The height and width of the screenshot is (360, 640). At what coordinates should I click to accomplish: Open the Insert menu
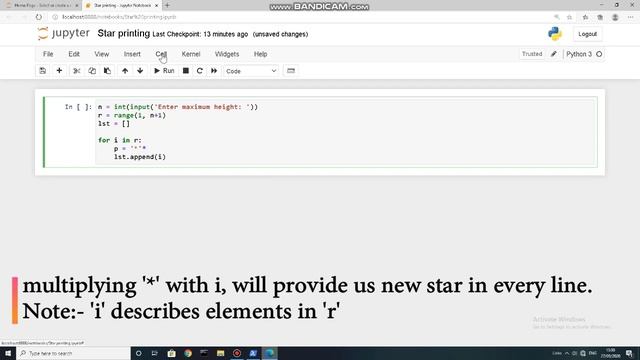[132, 54]
